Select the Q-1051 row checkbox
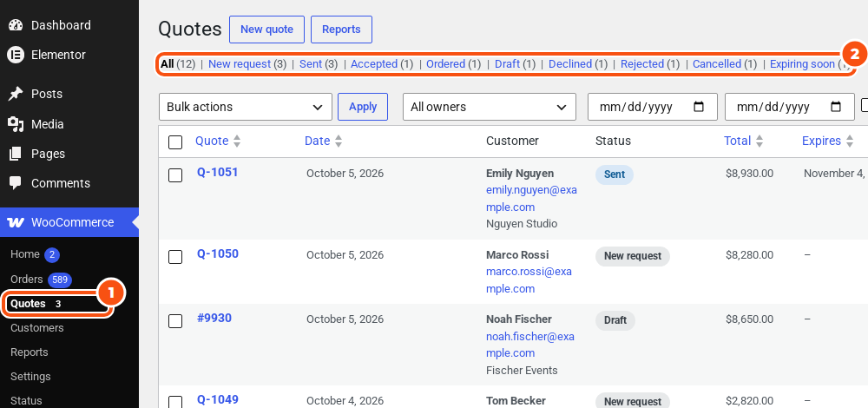 (175, 175)
